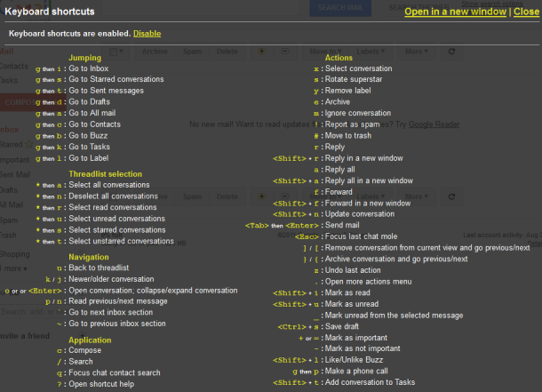The image size is (542, 392).
Task: Click the 'Navigation' section heading
Action: coord(89,257)
